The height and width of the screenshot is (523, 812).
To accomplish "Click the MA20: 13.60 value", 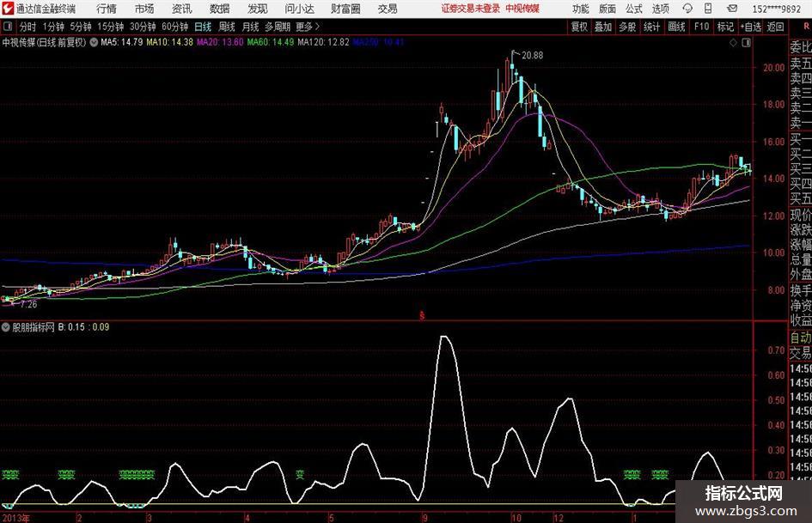I will point(220,42).
